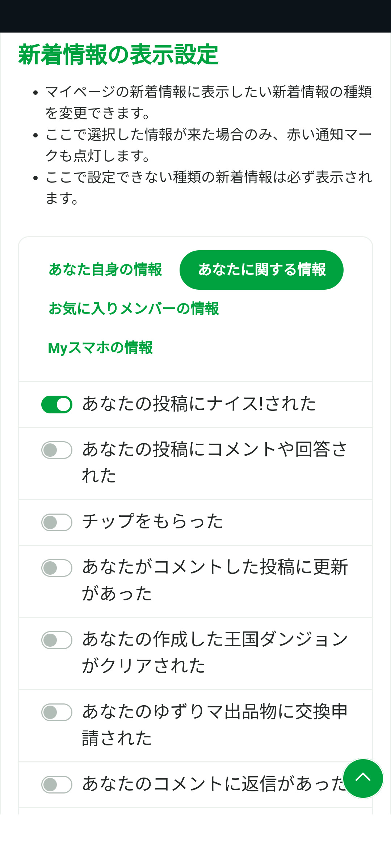Enable the あなたの投稿にコメントや回答された switch
The height and width of the screenshot is (868, 391).
pos(57,450)
